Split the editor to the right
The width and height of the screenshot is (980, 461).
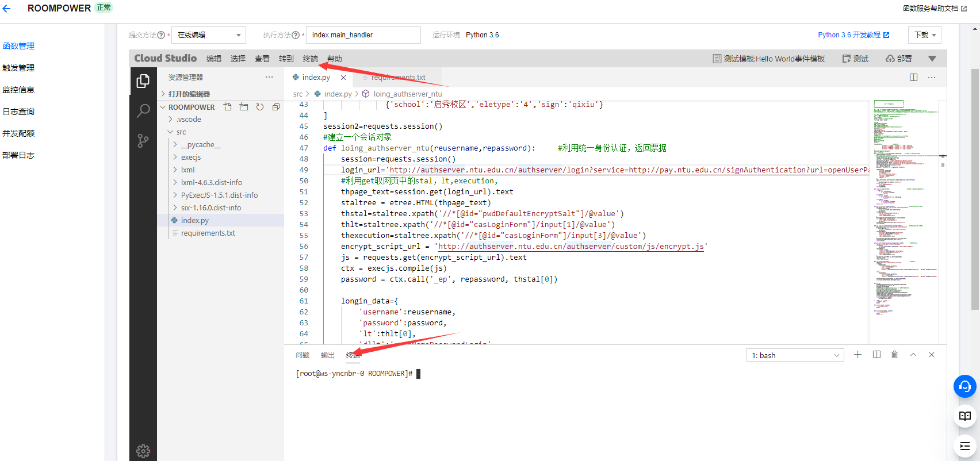point(914,77)
